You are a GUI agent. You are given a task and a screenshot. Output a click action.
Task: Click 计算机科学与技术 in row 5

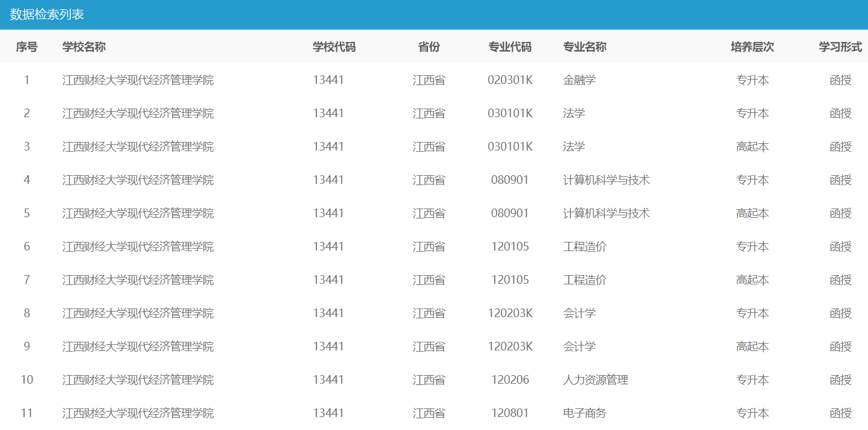tap(606, 213)
